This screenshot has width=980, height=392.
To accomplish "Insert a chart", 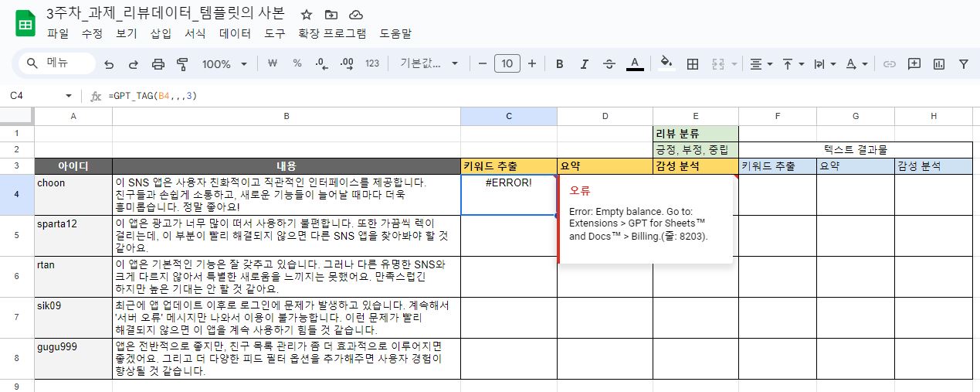I will (939, 64).
